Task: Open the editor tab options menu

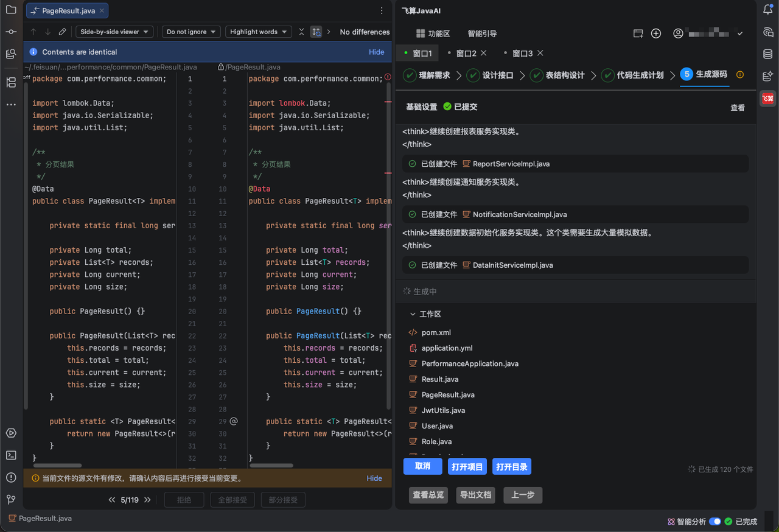Action: pos(382,10)
